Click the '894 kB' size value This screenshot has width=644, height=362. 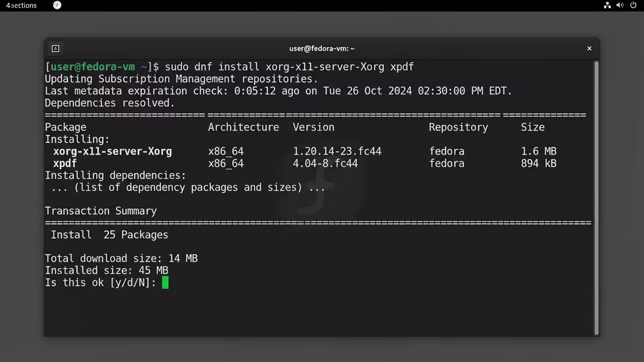click(x=539, y=163)
